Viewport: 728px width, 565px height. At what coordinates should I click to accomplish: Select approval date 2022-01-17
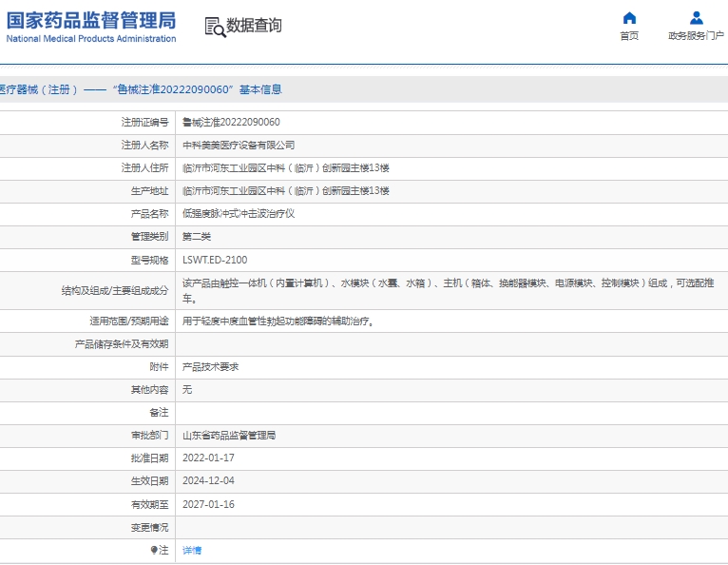[208, 458]
